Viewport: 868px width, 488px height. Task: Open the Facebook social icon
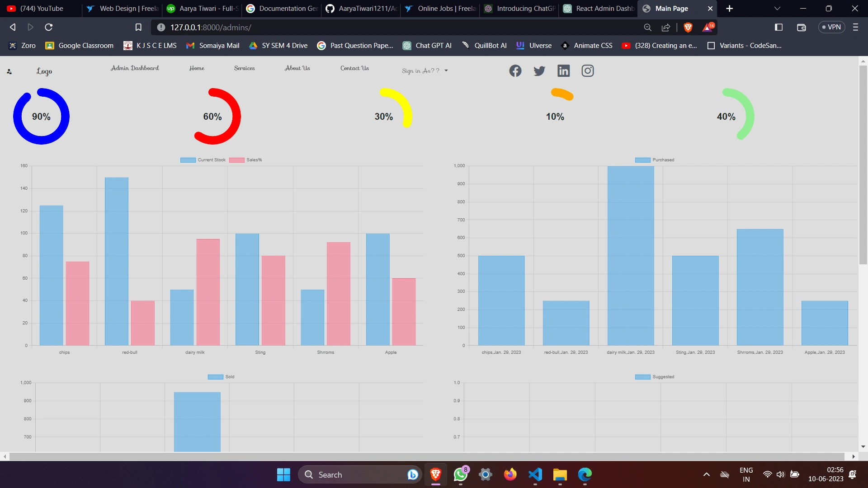coord(515,71)
